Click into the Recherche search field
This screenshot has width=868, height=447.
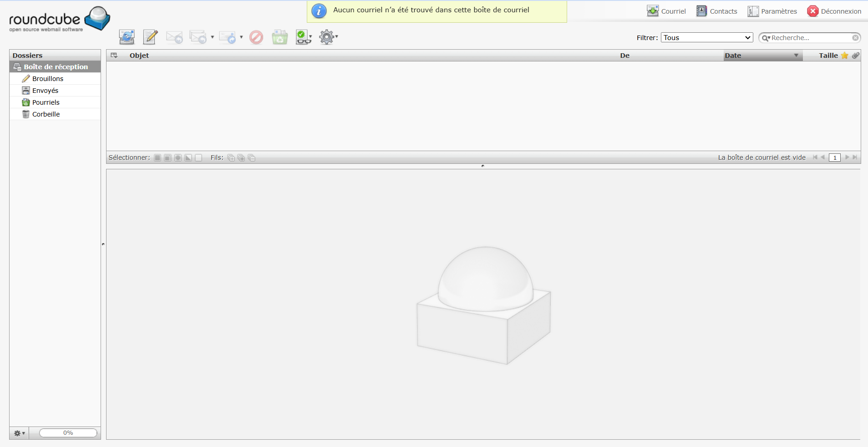[x=810, y=38]
